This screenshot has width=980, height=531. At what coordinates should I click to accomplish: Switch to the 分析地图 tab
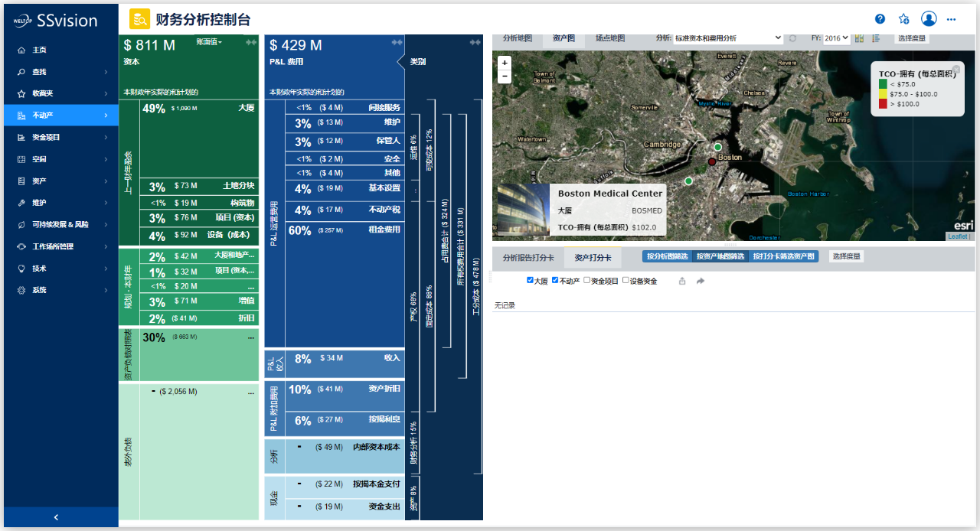tap(518, 38)
